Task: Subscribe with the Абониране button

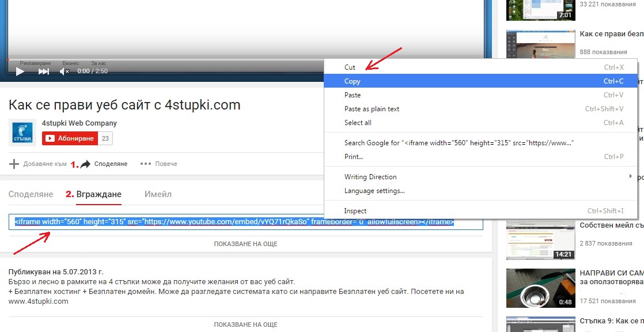Action: [x=70, y=138]
